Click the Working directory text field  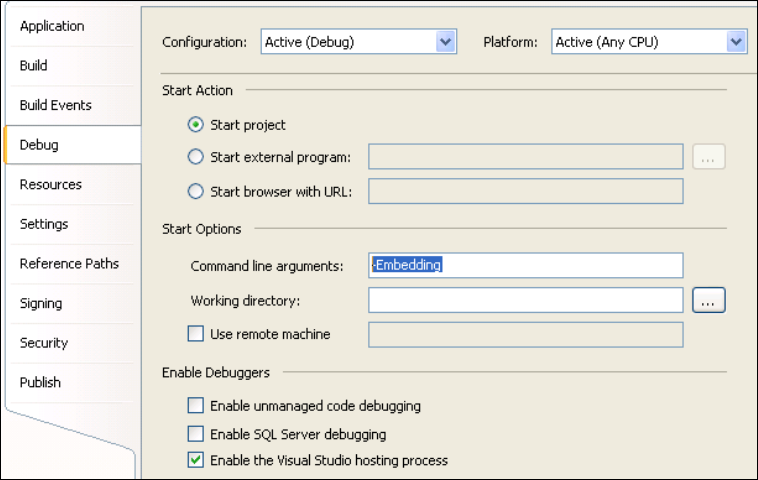click(525, 300)
